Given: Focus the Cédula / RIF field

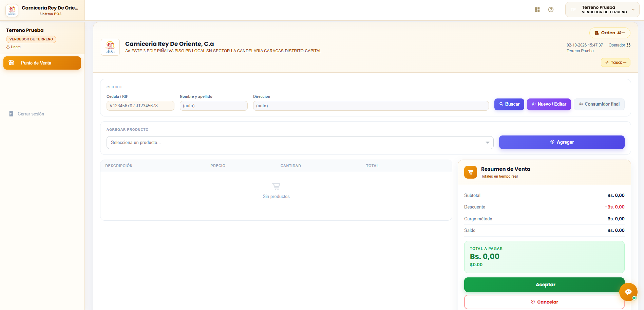Looking at the screenshot, I should (140, 106).
